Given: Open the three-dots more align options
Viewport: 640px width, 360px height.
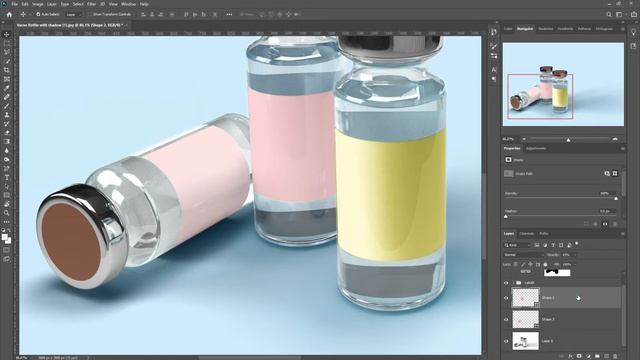Looking at the screenshot, I should click(x=229, y=14).
